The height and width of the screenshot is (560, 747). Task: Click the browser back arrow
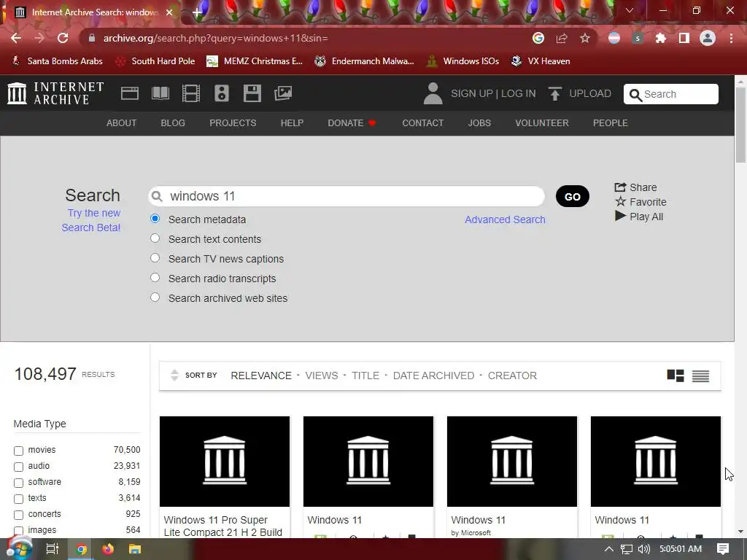coord(16,38)
